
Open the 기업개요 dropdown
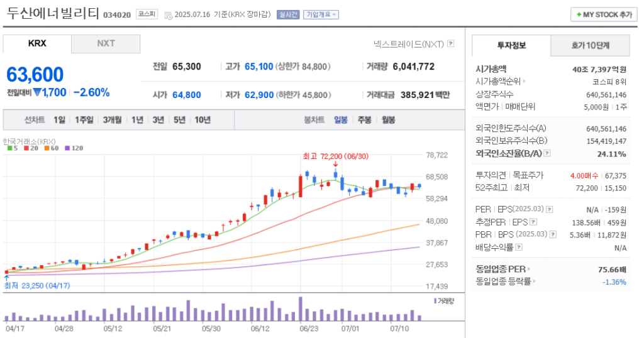point(321,15)
